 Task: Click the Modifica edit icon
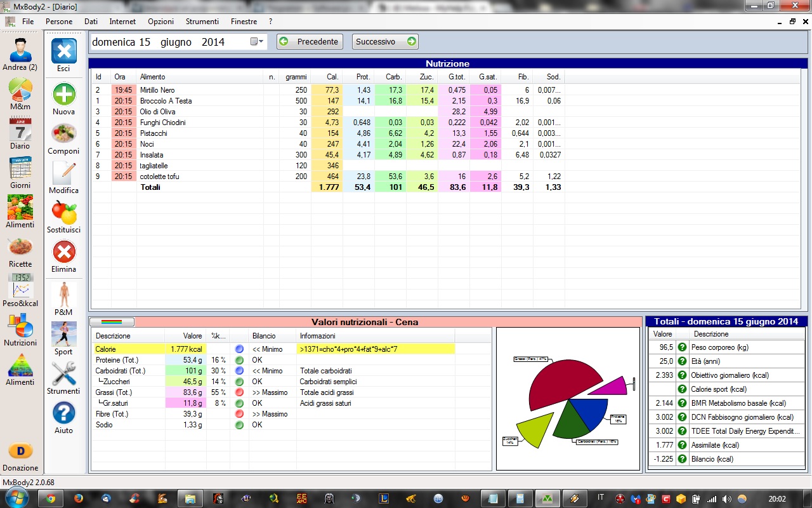(x=63, y=173)
